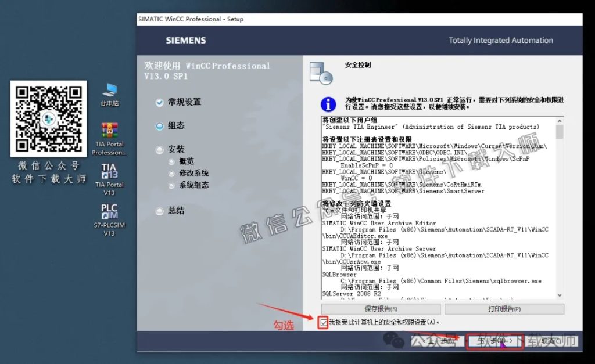
Task: Enable the accept security and permissions checkbox
Action: [x=324, y=323]
